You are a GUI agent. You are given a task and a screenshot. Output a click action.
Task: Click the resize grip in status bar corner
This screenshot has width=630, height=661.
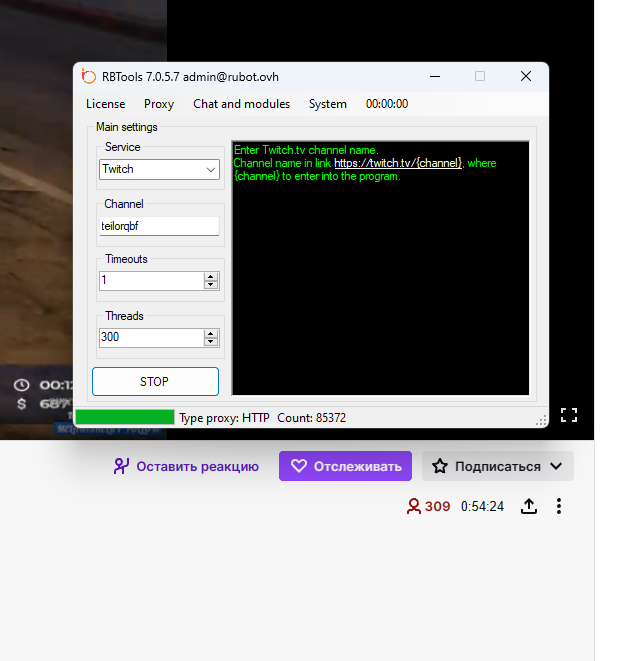click(x=541, y=421)
